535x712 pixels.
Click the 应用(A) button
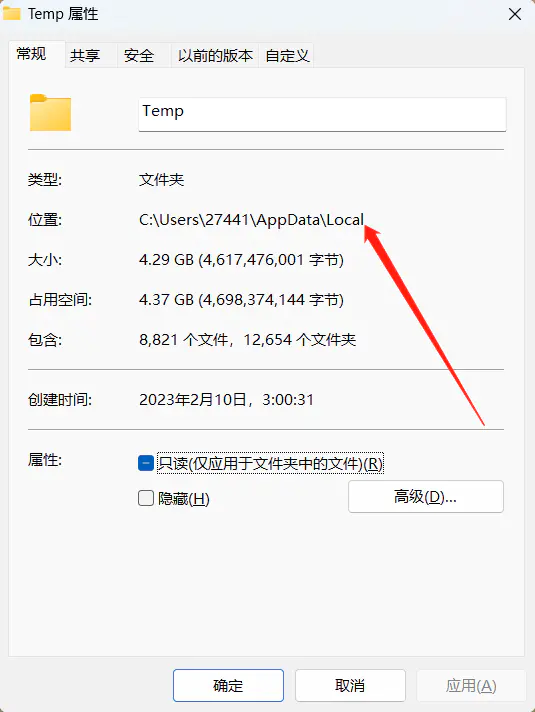(x=471, y=685)
